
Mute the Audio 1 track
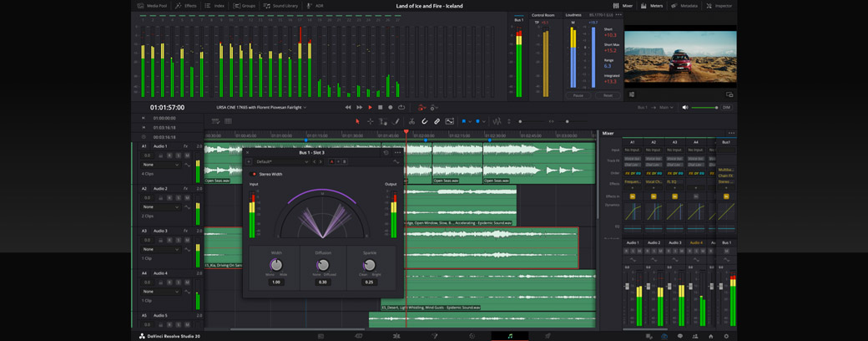(x=187, y=155)
